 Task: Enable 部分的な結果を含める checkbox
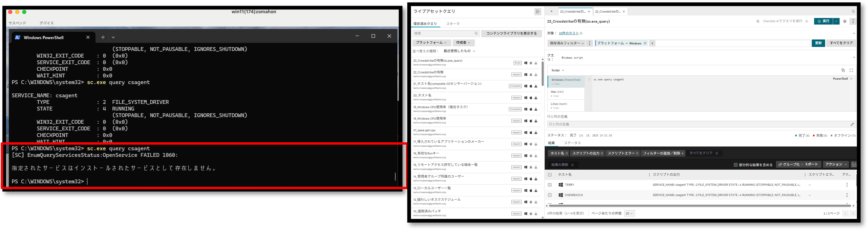[x=736, y=165]
